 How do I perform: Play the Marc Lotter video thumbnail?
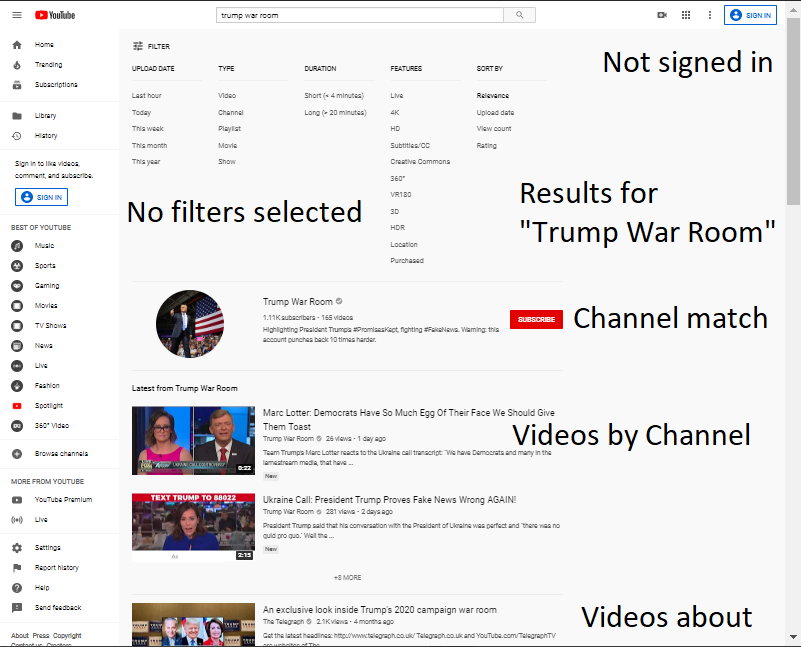[x=193, y=441]
